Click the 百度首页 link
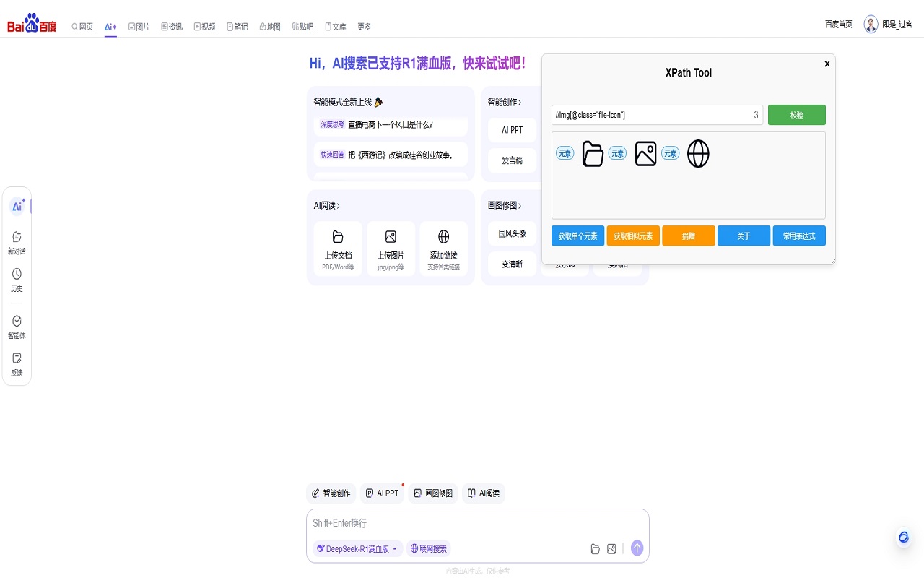Viewport: 924px width, 578px height. click(x=839, y=24)
